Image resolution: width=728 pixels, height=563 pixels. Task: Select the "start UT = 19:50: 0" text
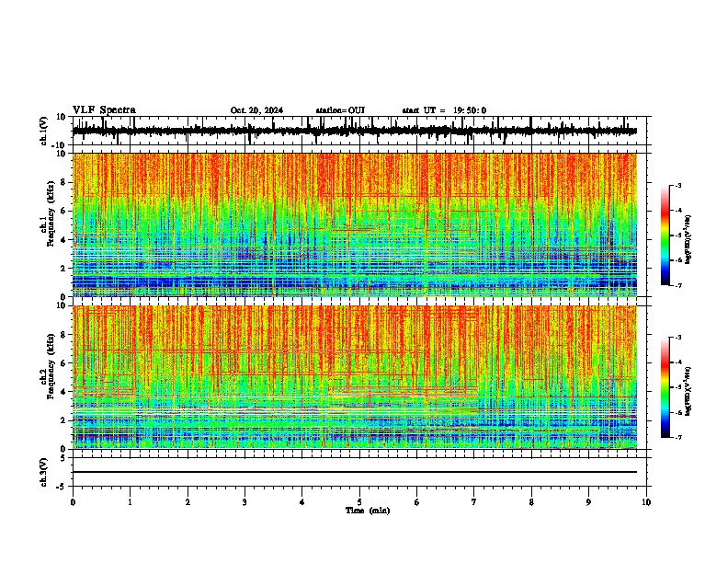444,110
